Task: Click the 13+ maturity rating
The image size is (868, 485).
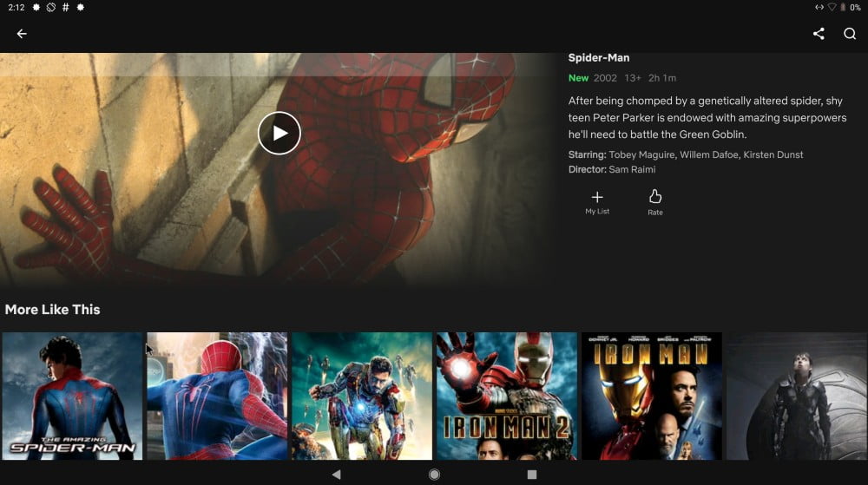Action: 632,78
